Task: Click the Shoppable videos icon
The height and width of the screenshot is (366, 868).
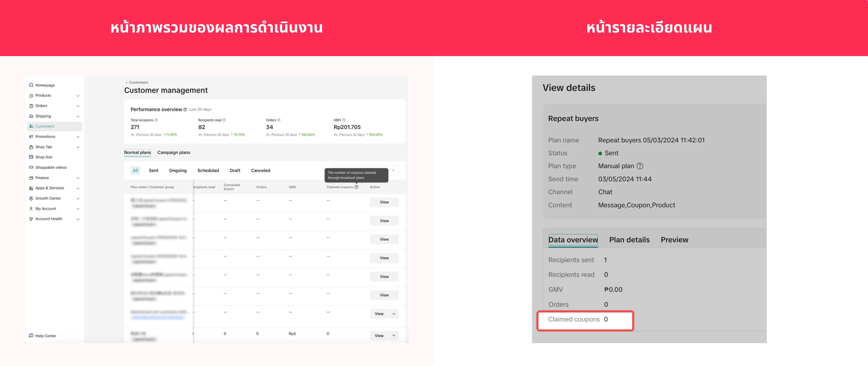Action: 31,168
